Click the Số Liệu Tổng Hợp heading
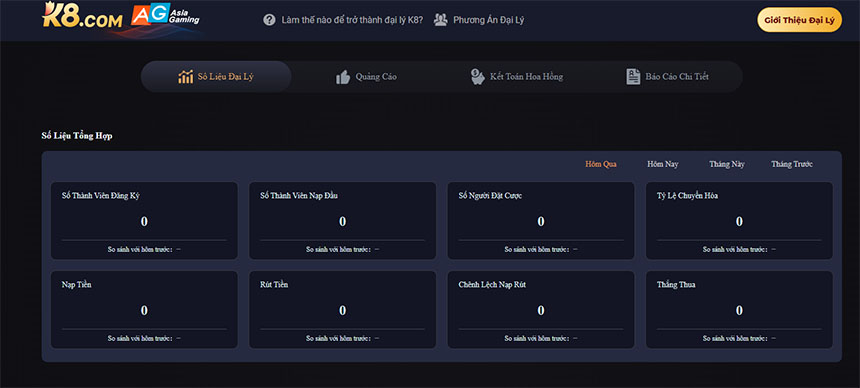 pyautogui.click(x=77, y=136)
